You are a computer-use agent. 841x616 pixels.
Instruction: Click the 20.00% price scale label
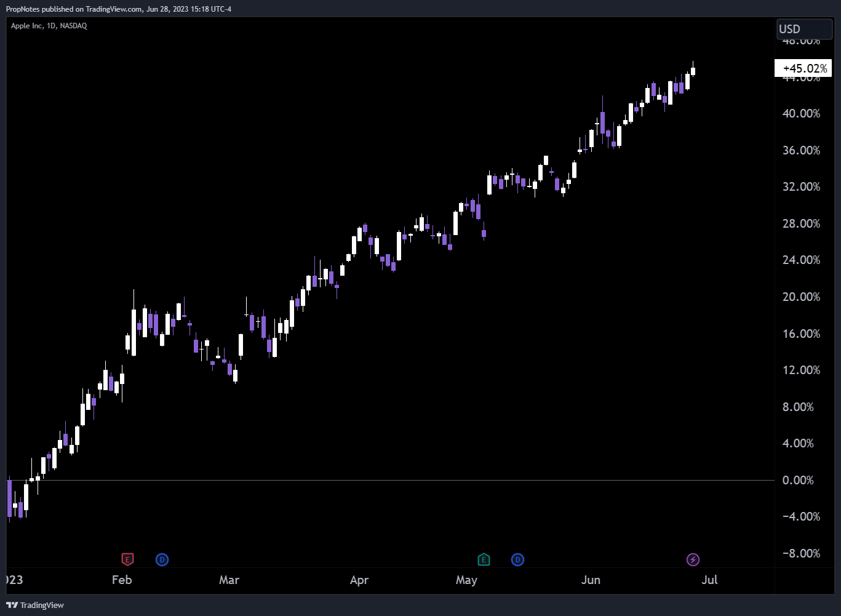801,297
